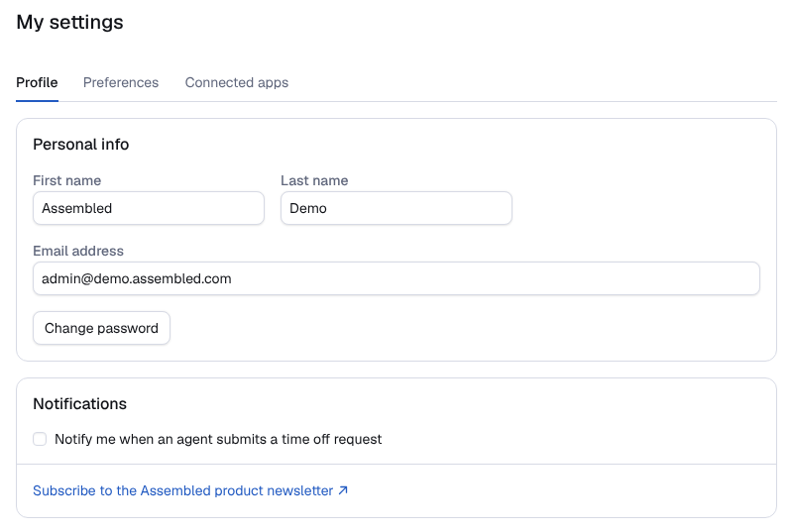The width and height of the screenshot is (793, 532).
Task: Click the 'Assembled' text inside First name field
Action: pyautogui.click(x=77, y=208)
